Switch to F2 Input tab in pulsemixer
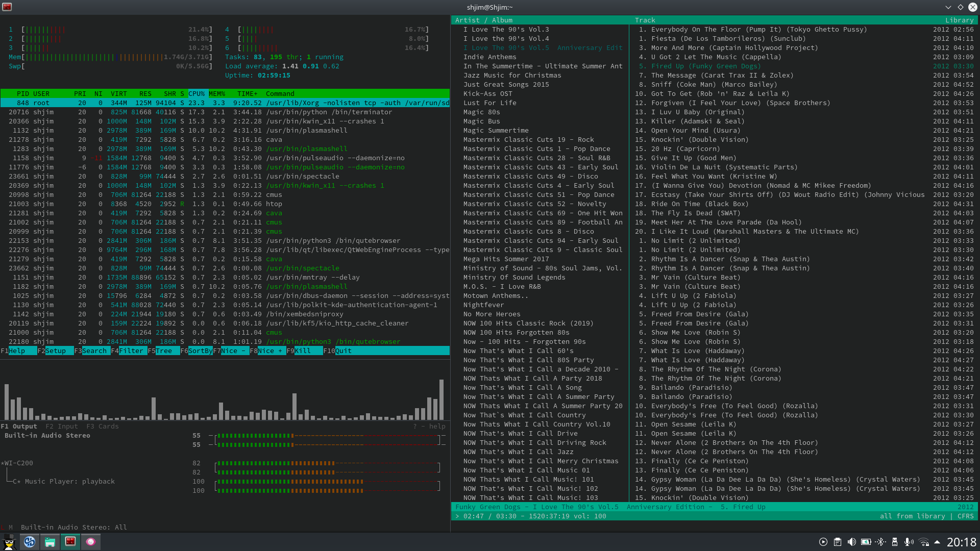 (62, 427)
